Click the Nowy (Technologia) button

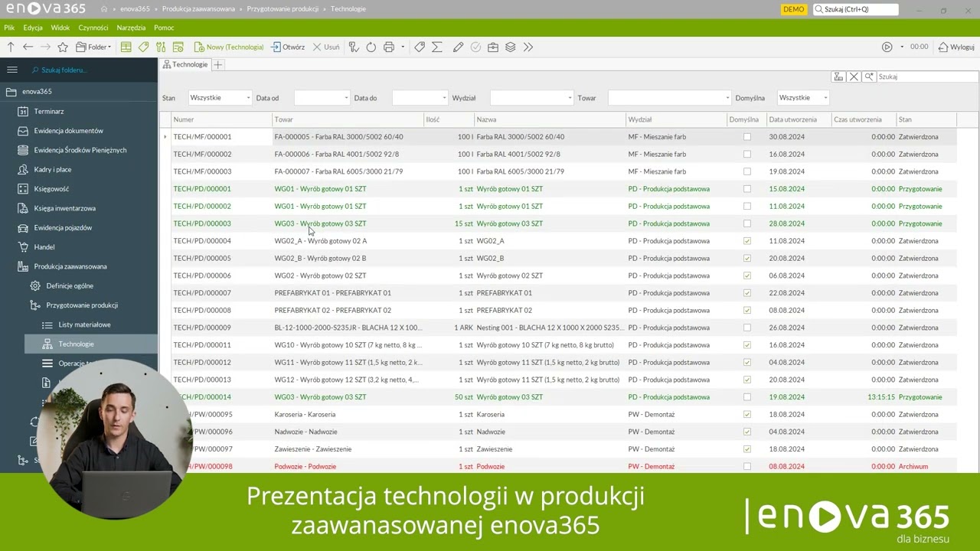pyautogui.click(x=228, y=47)
